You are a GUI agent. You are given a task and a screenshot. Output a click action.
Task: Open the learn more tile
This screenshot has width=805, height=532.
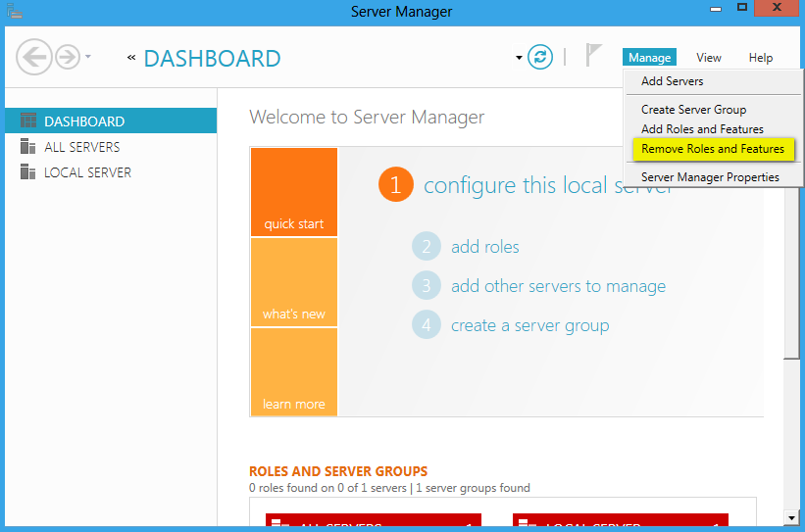[x=293, y=372]
